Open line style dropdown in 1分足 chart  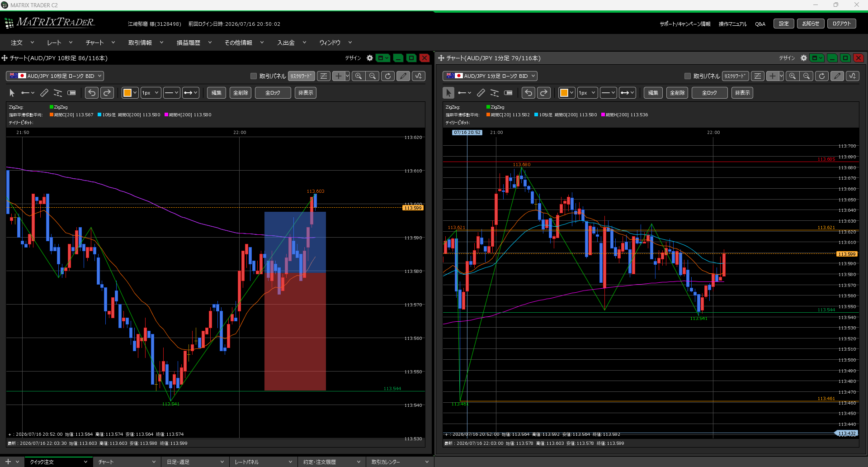tap(609, 93)
